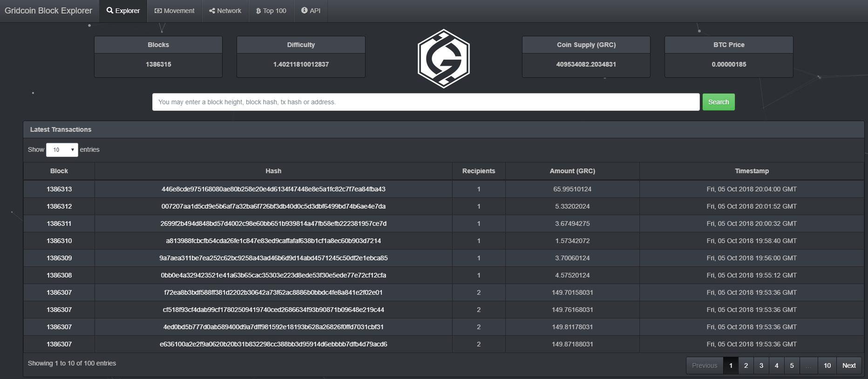The height and width of the screenshot is (379, 868).
Task: Click 'Showing 1 to 10 of 100 entries'
Action: (x=72, y=363)
